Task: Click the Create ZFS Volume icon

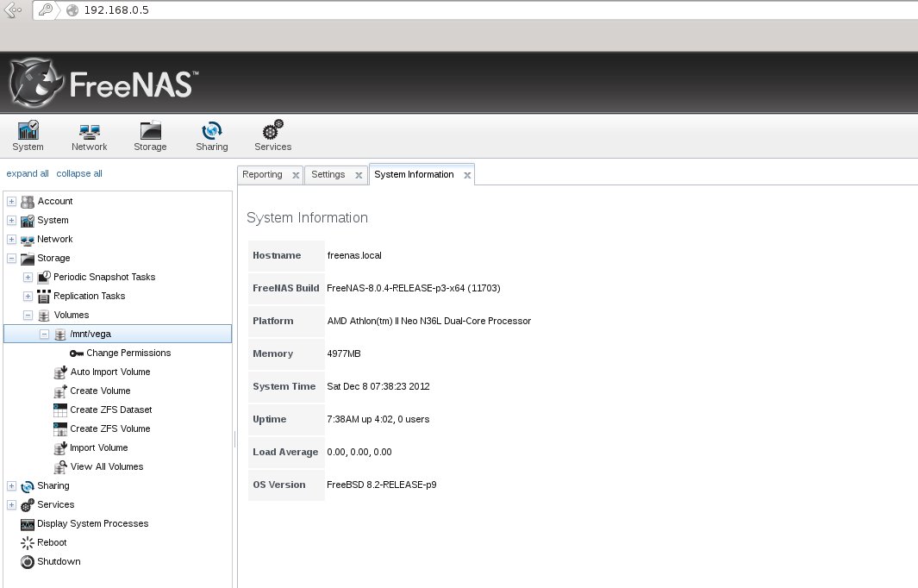Action: 60,429
